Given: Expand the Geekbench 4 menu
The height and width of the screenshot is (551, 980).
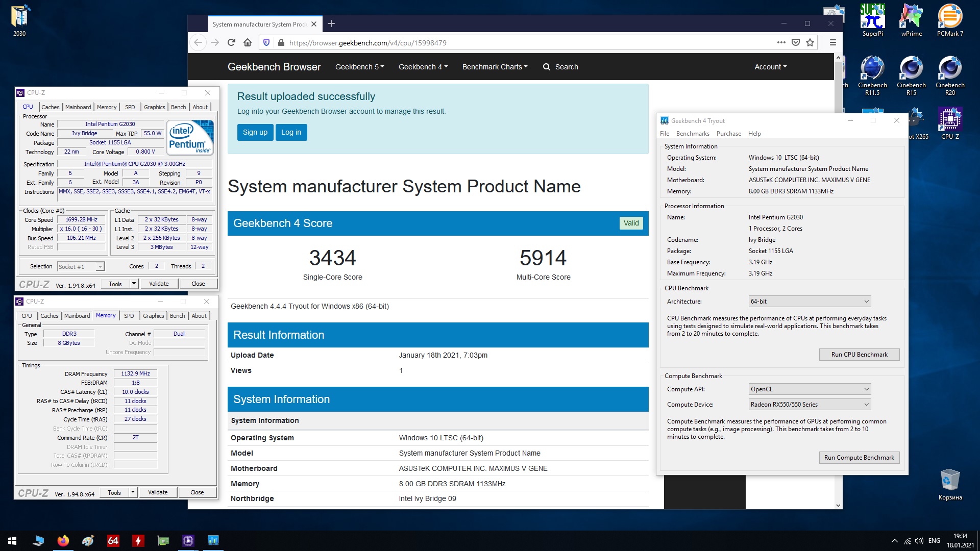Looking at the screenshot, I should 423,67.
